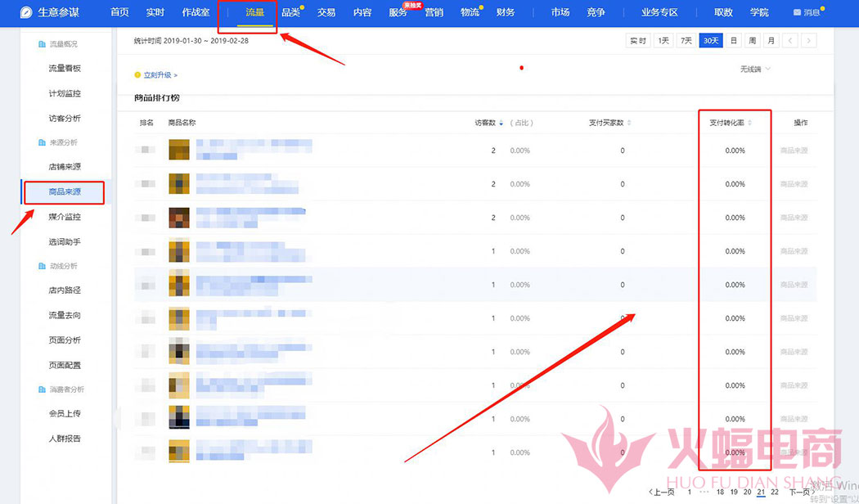Open the 消息 messages icon
This screenshot has height=504, width=859.
797,12
